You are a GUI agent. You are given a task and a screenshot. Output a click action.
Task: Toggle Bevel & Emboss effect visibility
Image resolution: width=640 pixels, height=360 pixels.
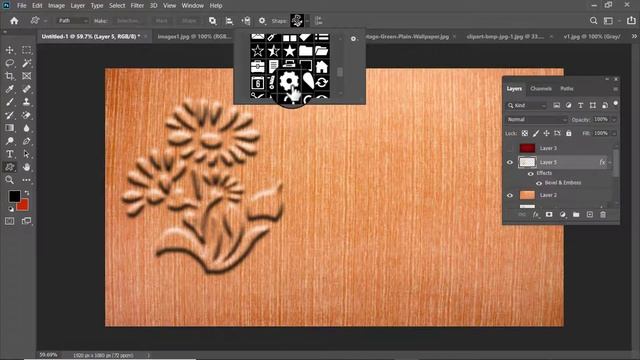tap(539, 183)
